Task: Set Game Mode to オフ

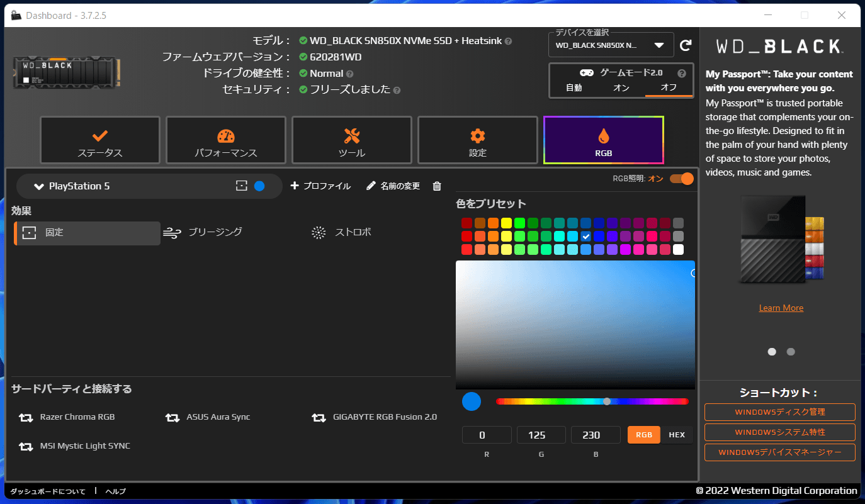Action: click(x=669, y=88)
